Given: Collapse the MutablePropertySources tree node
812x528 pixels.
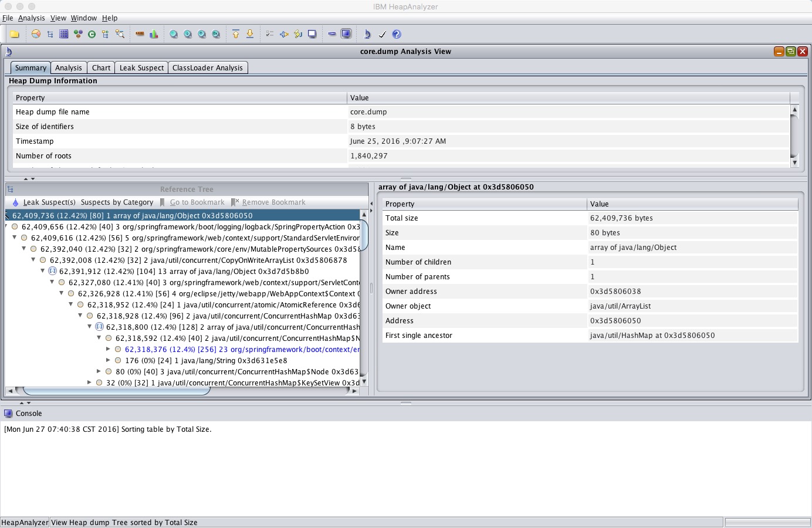Looking at the screenshot, I should point(24,249).
